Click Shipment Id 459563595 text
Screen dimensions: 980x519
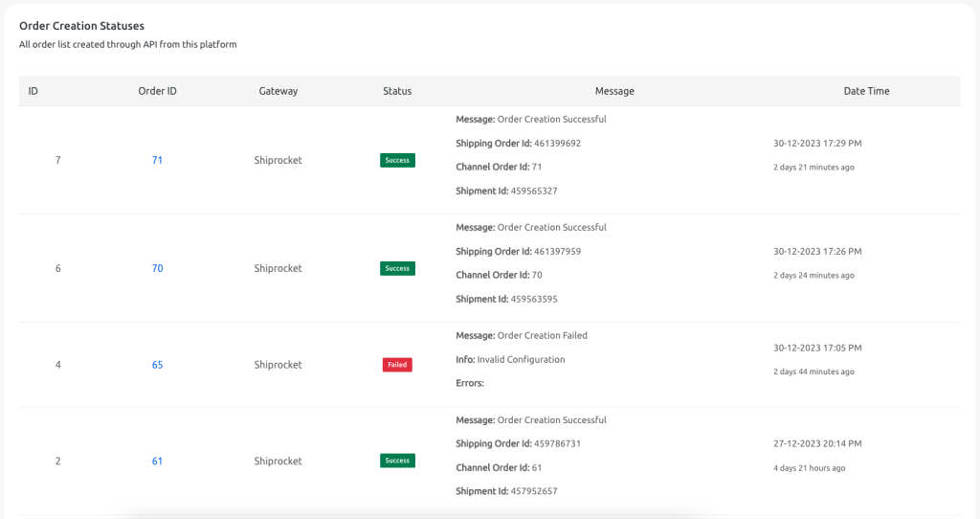click(x=506, y=299)
